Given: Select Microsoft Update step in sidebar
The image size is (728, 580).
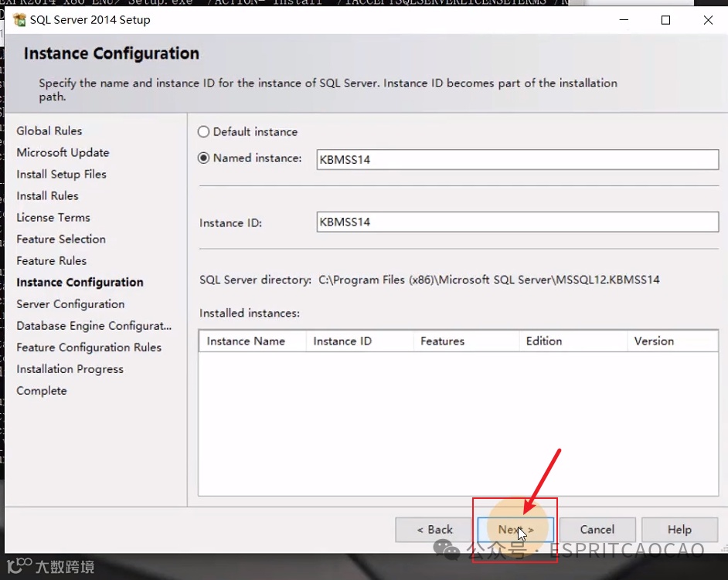Looking at the screenshot, I should tap(63, 153).
